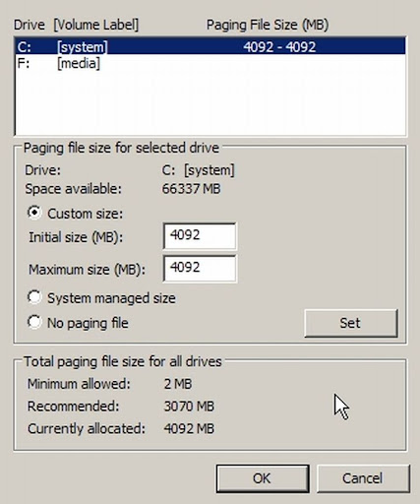Click the Recommended 3070 MB value
The width and height of the screenshot is (420, 504).
click(189, 407)
